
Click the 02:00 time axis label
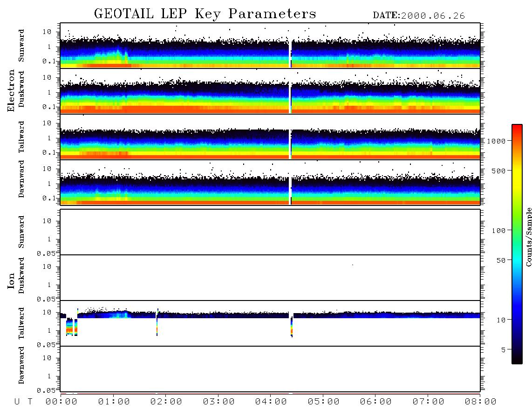(x=166, y=402)
